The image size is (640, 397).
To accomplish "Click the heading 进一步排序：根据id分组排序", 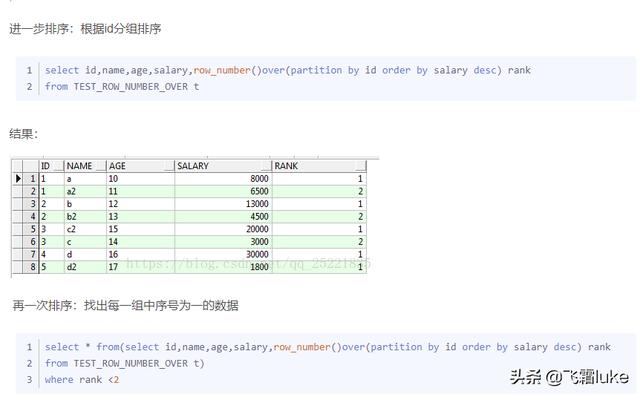I will coord(85,29).
